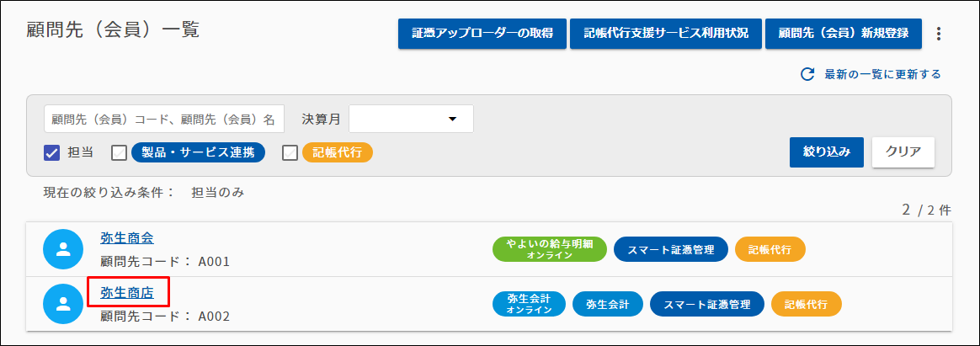Click スマート証憑管理 badge on 弥生商会 row
The height and width of the screenshot is (346, 980).
tap(670, 249)
